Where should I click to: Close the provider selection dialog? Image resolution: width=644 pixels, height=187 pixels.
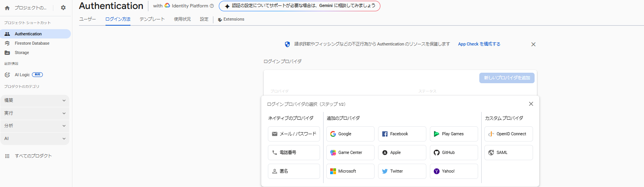[531, 104]
